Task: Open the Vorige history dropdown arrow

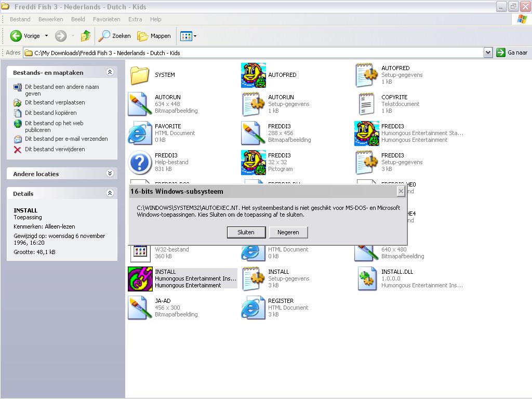Action: pos(46,36)
